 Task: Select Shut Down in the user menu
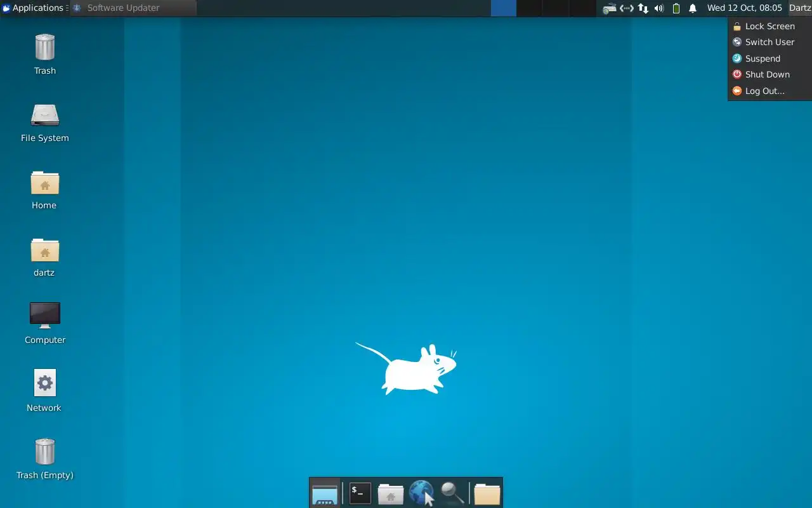coord(769,74)
